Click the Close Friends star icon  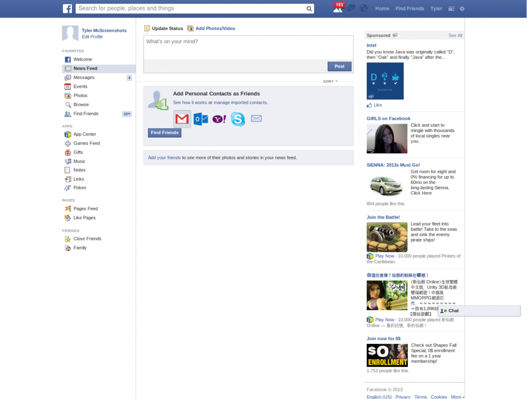point(68,239)
